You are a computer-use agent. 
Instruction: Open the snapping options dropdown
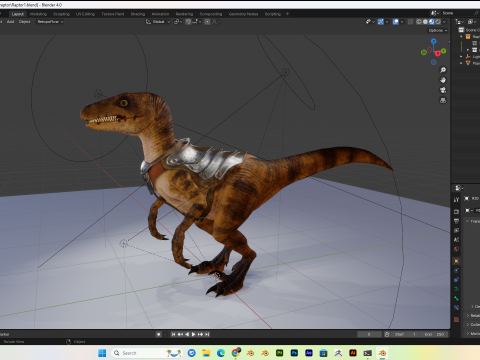pos(196,22)
